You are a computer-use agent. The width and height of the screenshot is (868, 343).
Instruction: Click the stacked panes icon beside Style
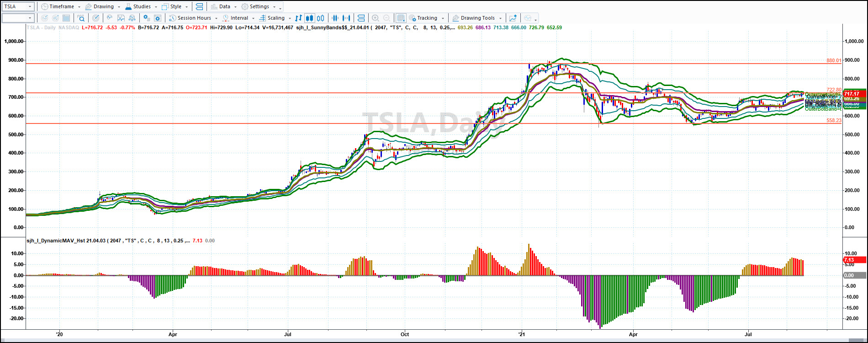pos(199,6)
